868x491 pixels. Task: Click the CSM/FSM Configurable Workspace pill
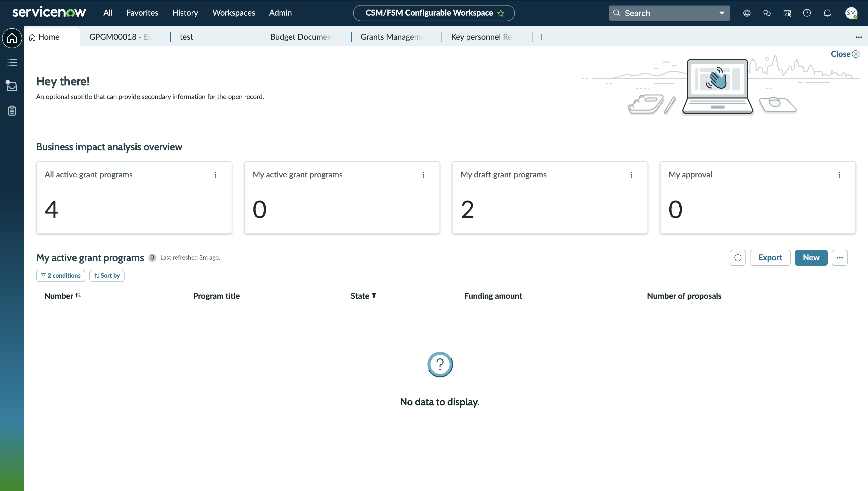pyautogui.click(x=434, y=13)
